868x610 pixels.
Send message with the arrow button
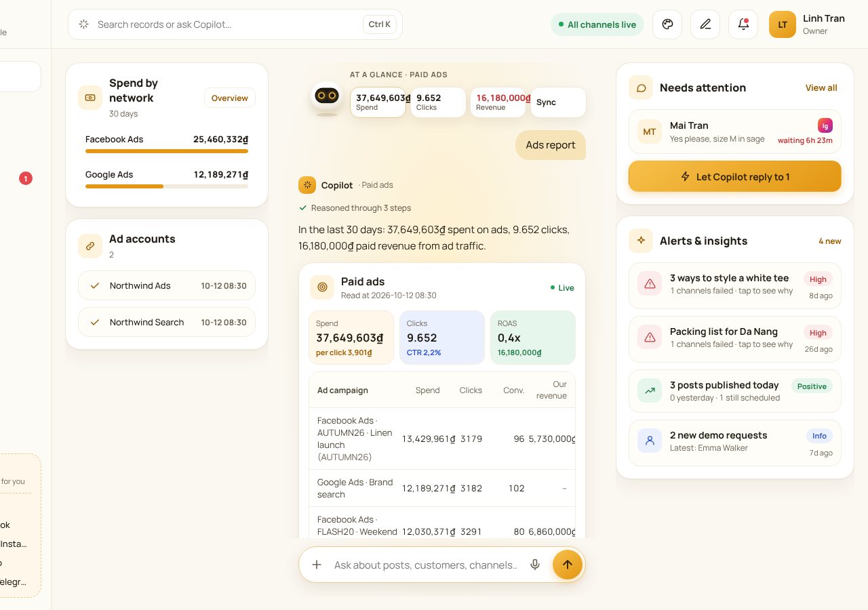(x=568, y=565)
